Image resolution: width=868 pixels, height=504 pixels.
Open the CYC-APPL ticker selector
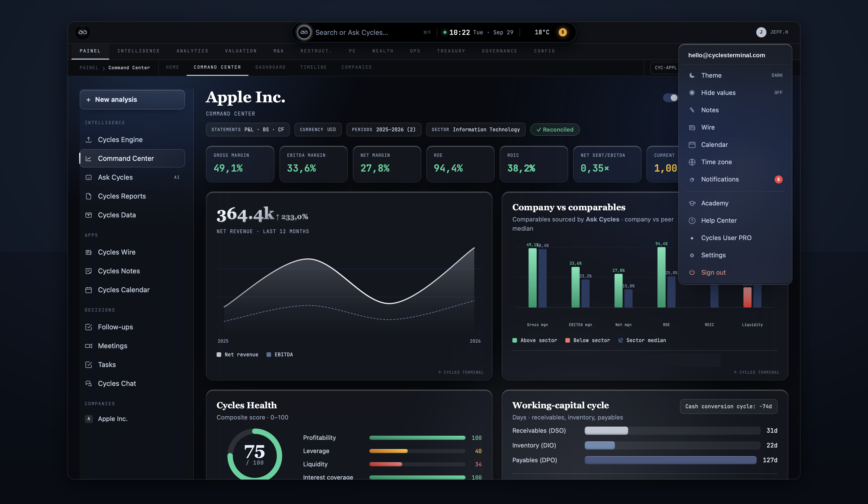coord(665,68)
